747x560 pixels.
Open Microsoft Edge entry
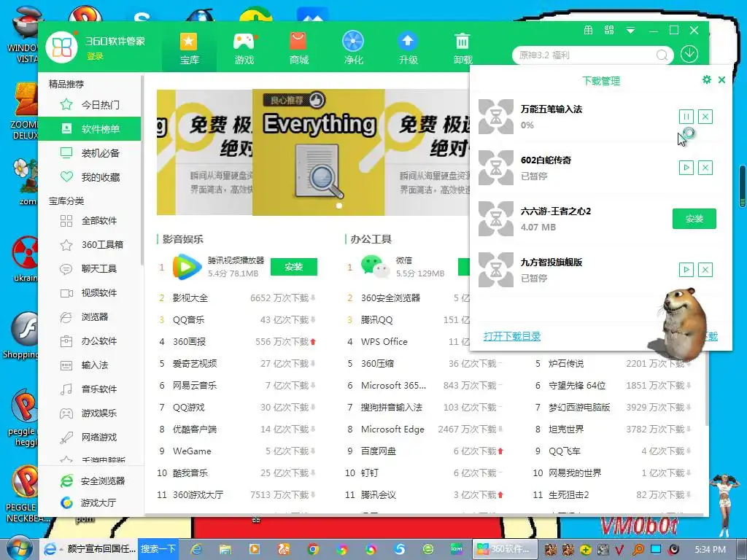click(392, 429)
